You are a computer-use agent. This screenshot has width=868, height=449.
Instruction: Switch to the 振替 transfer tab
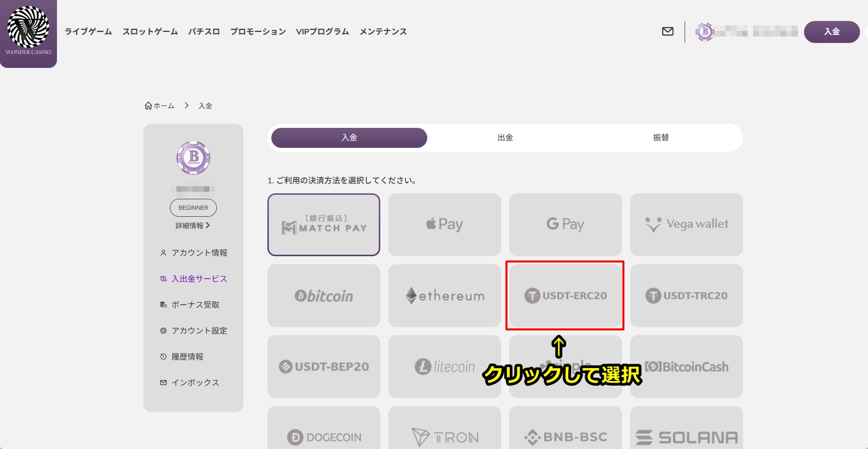[x=661, y=138]
